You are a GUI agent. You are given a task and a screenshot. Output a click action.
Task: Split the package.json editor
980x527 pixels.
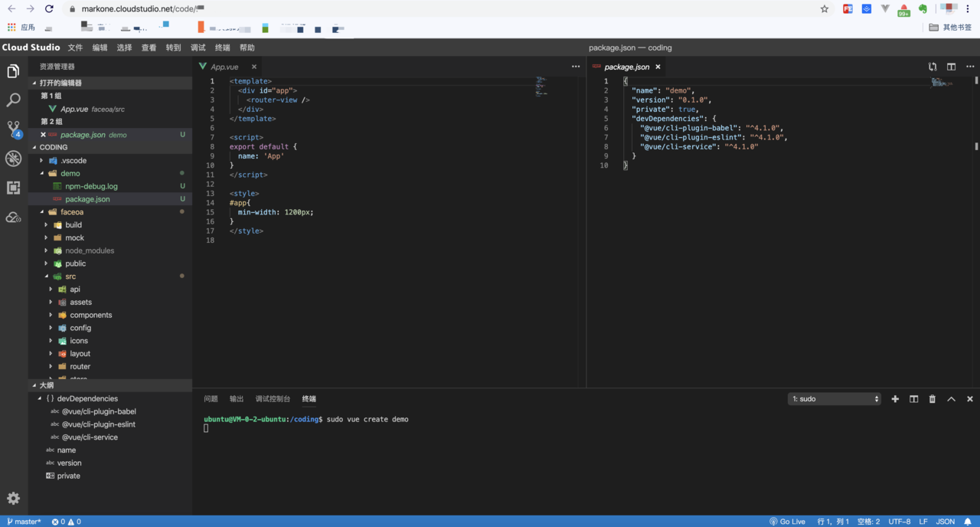[x=951, y=67]
